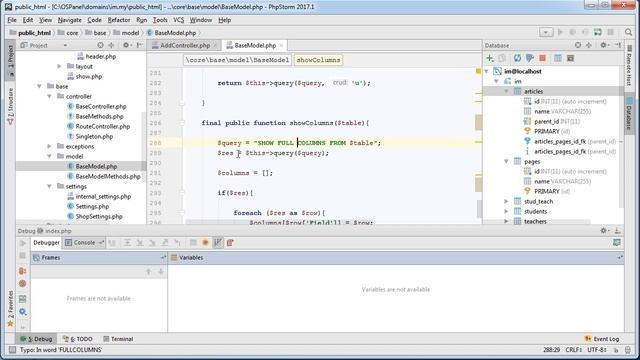640x360 pixels.
Task: Click UTF-8 encoding in status bar
Action: point(598,350)
